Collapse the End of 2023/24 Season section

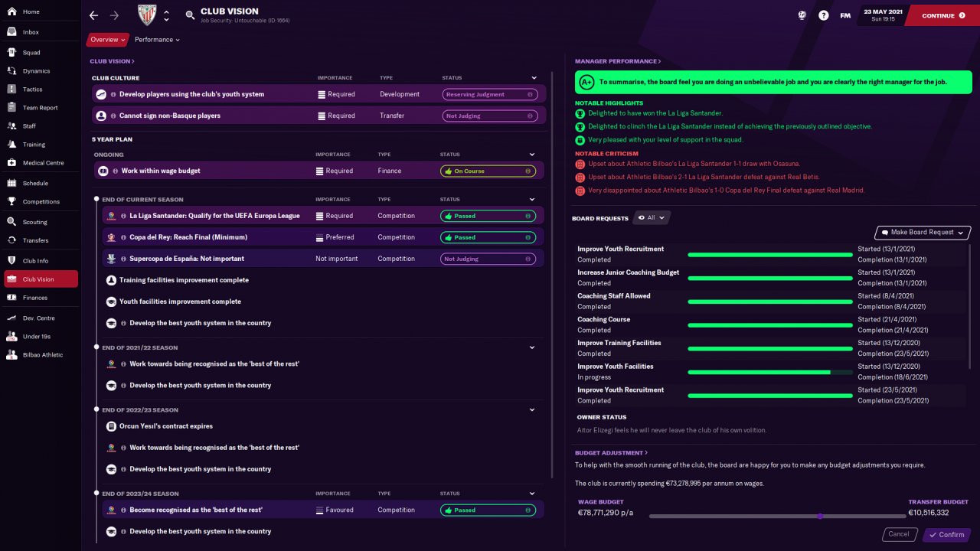pyautogui.click(x=532, y=494)
